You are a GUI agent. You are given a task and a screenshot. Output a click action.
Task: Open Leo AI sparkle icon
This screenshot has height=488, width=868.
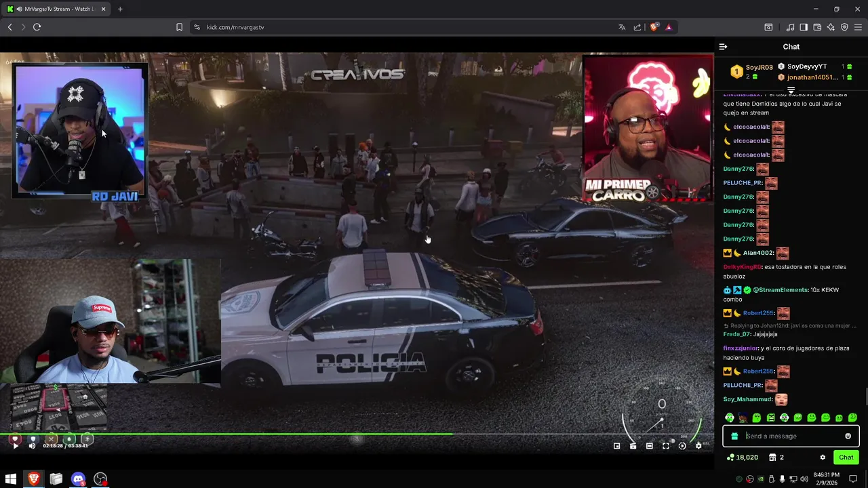[831, 27]
